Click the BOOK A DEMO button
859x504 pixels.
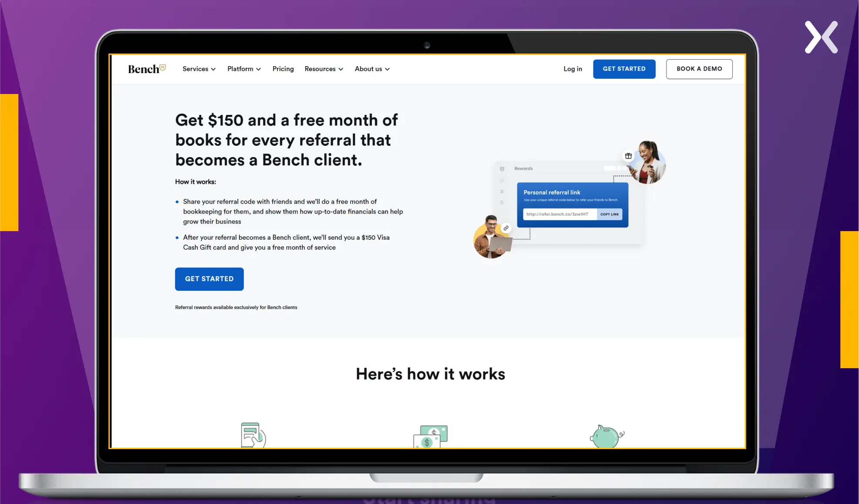click(x=699, y=68)
